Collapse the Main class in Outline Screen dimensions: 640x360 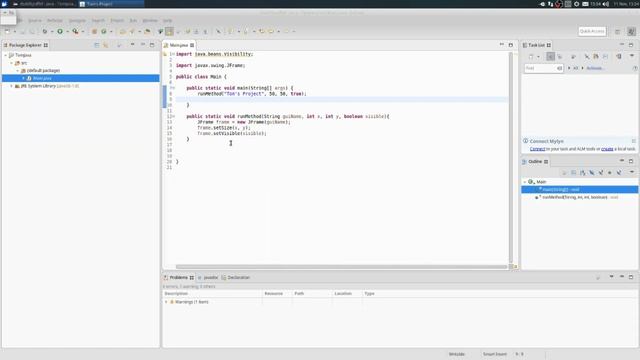(x=525, y=182)
